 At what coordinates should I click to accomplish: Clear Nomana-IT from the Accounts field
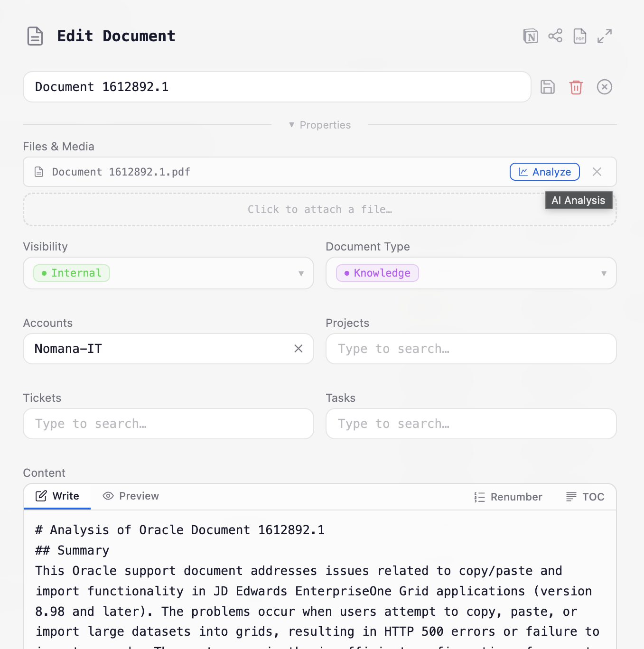pos(299,349)
